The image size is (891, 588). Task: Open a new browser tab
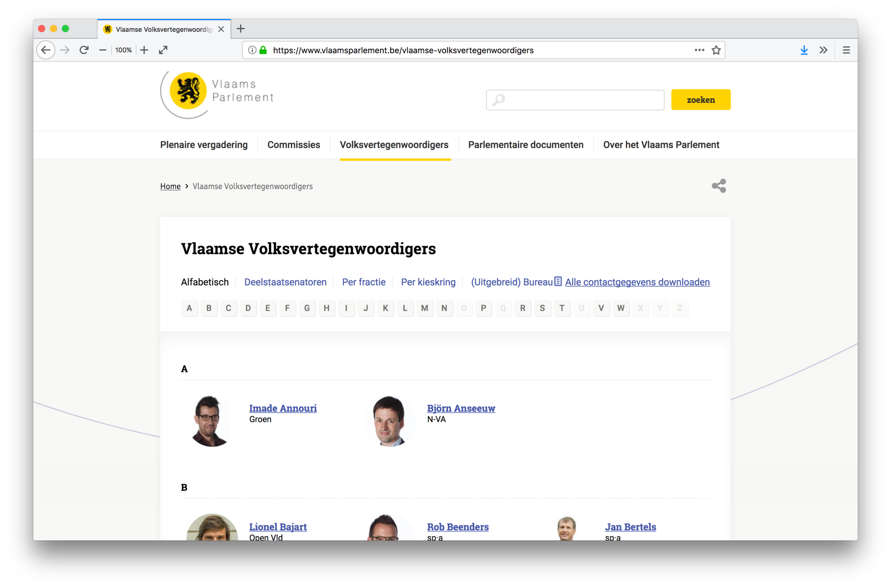tap(241, 29)
